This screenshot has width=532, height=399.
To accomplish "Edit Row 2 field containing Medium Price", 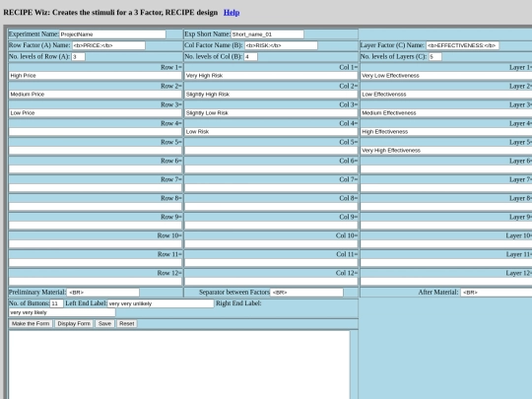I will (96, 95).
